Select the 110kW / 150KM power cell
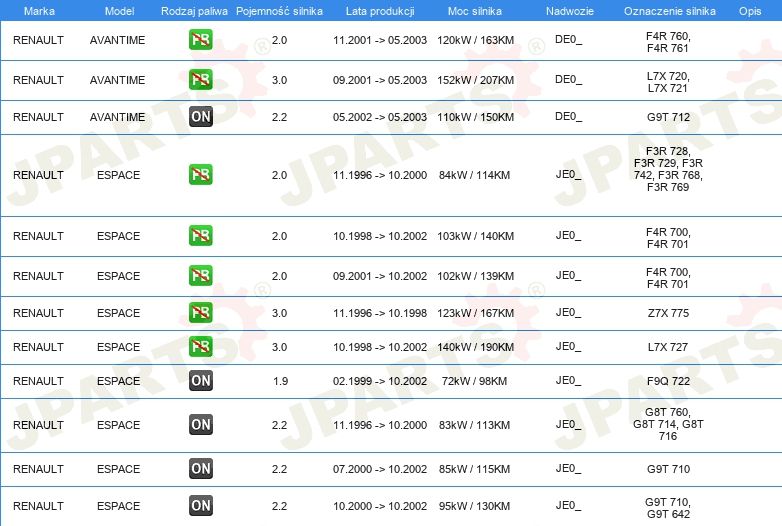Viewport: 782px width, 526px height. pyautogui.click(x=475, y=117)
